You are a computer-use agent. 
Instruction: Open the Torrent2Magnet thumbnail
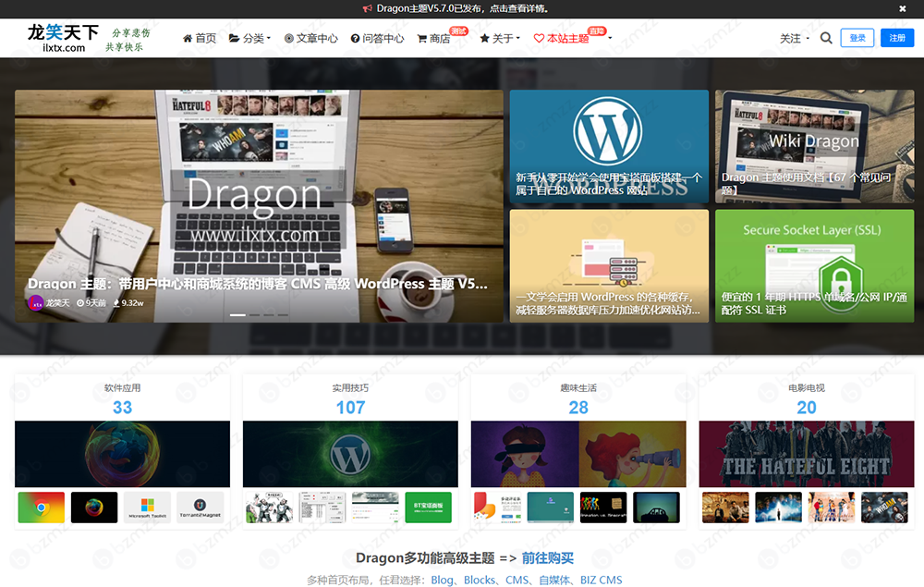(x=201, y=508)
